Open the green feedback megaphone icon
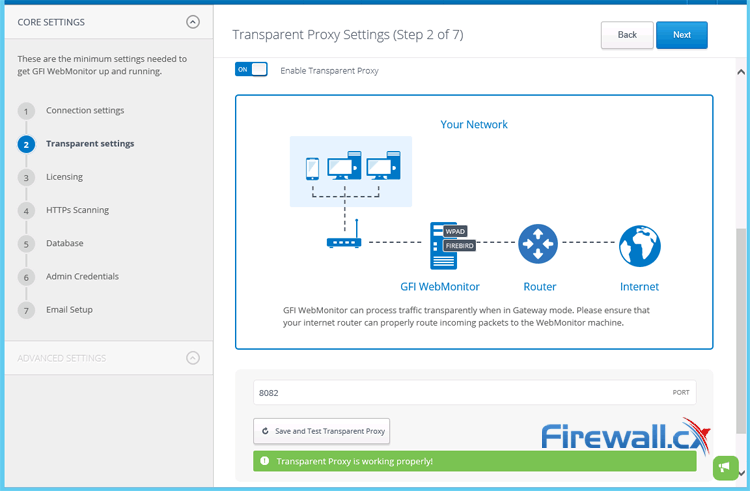Screen dimensions: 750x491 tap(726, 468)
